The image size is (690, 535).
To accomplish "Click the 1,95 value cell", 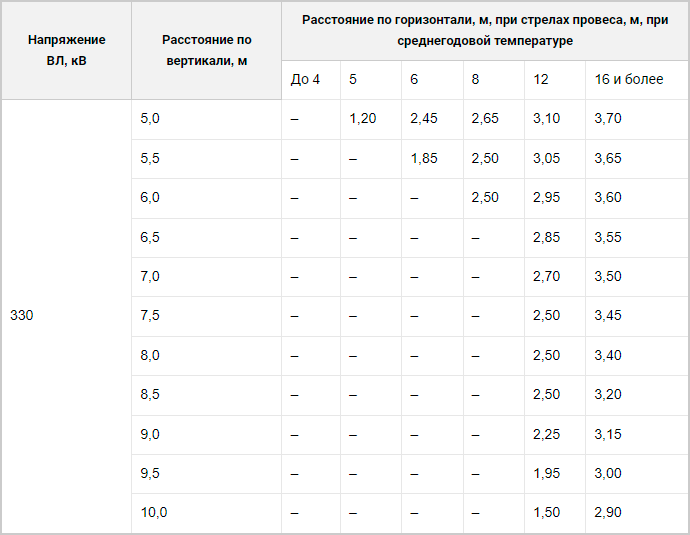I will [555, 474].
